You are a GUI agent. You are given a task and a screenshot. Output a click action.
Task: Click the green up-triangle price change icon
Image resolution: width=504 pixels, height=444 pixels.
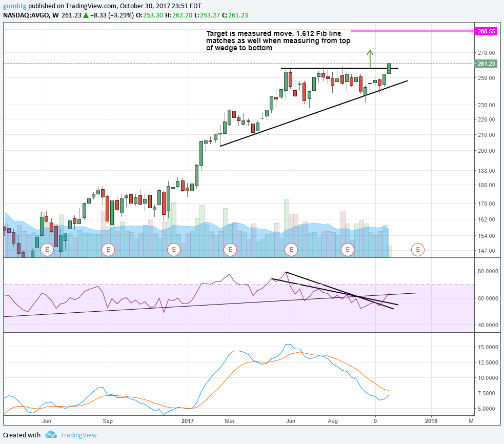coord(86,15)
